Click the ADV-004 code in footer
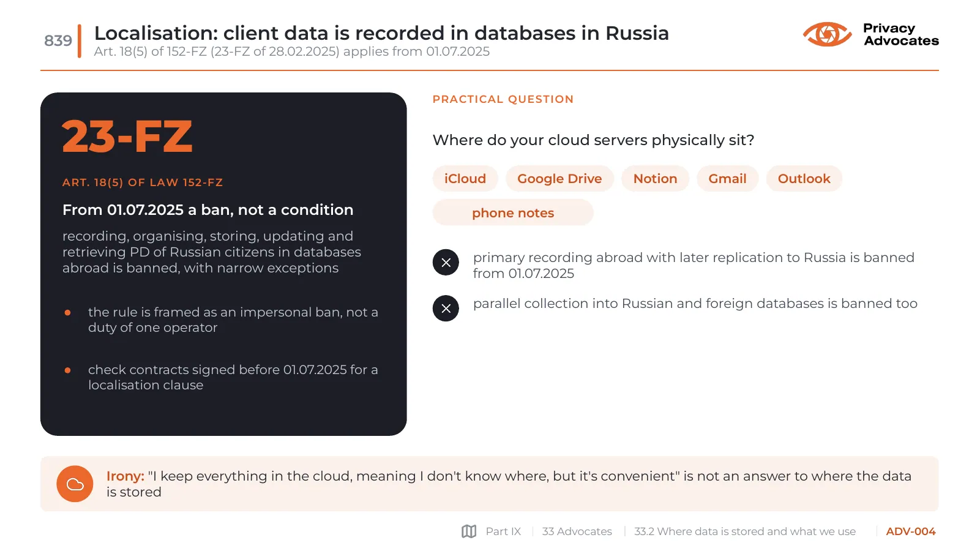 pyautogui.click(x=911, y=531)
